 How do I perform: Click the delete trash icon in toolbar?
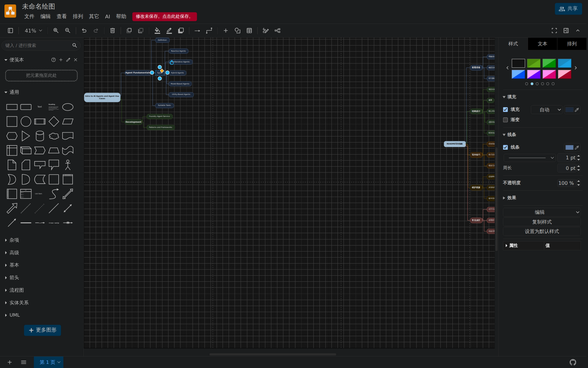pos(112,31)
